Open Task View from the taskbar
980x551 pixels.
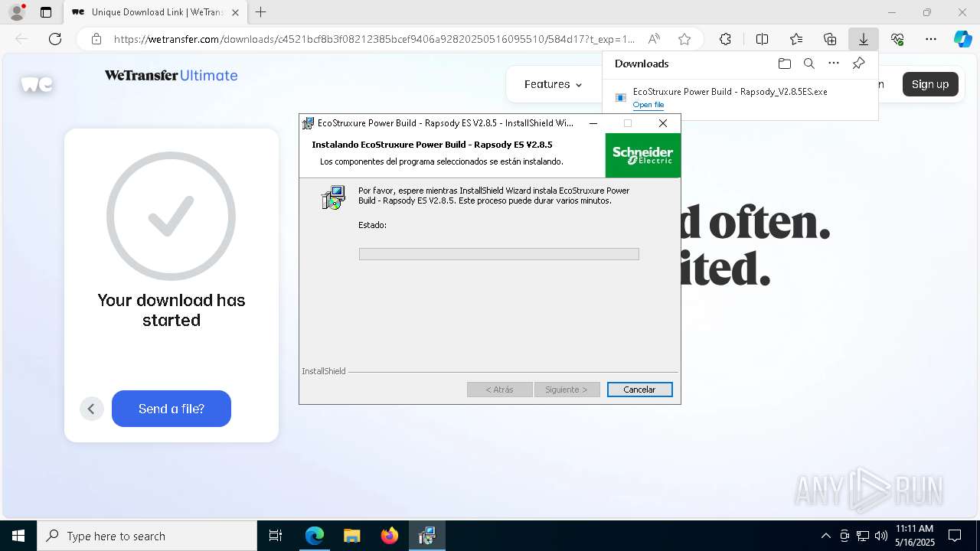[276, 536]
